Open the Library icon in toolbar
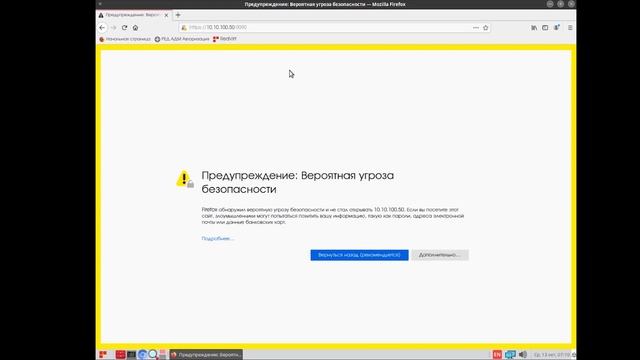The height and width of the screenshot is (360, 640). pyautogui.click(x=534, y=28)
